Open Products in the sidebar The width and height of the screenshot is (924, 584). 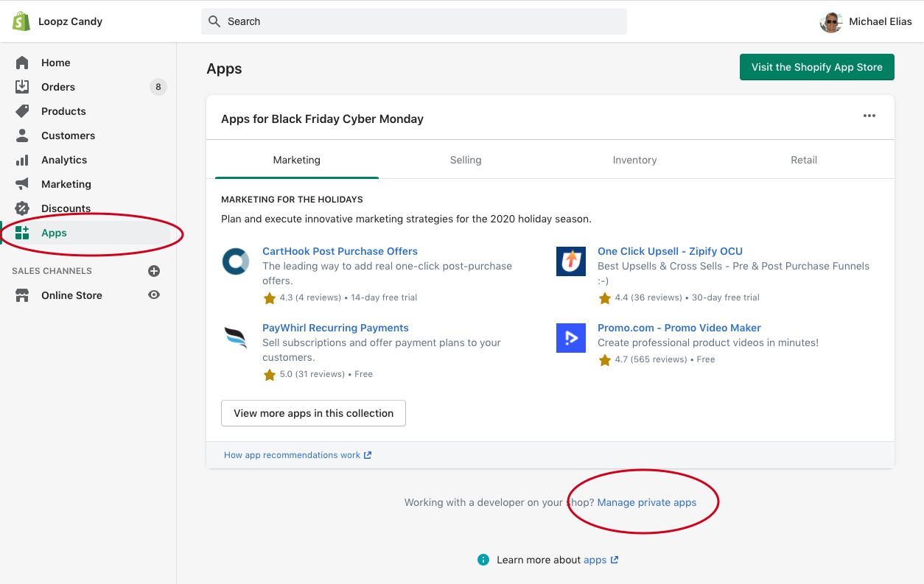click(x=63, y=111)
